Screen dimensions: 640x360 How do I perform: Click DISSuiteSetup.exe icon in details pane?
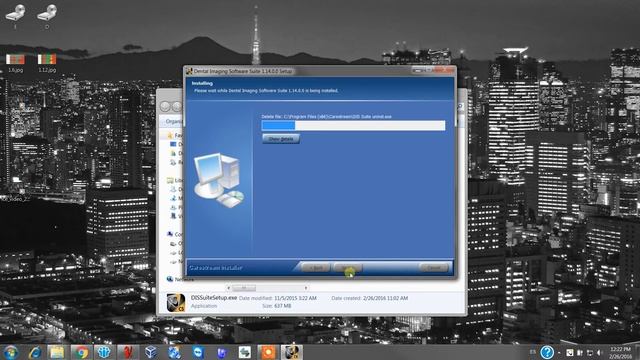[176, 302]
